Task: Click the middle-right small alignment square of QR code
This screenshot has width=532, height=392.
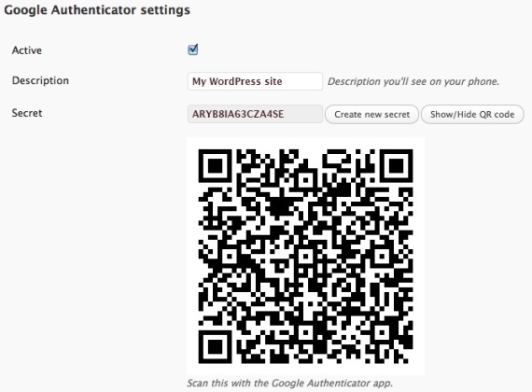Action: point(382,257)
